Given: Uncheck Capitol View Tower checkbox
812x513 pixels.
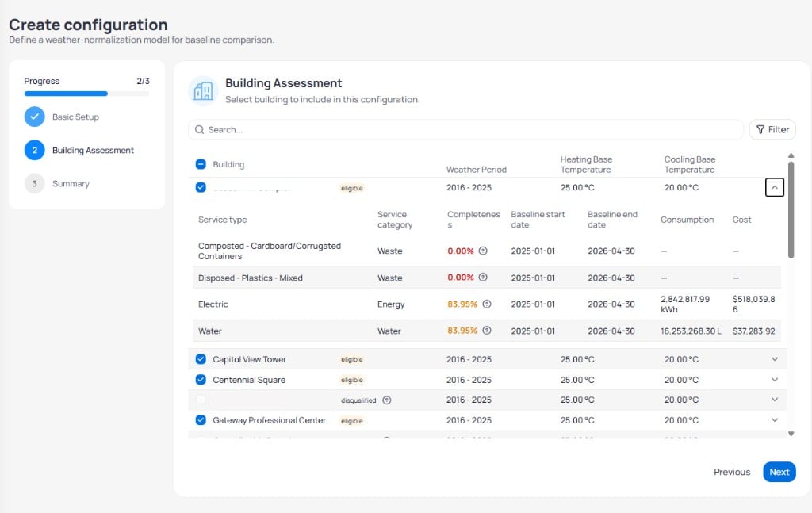Looking at the screenshot, I should pyautogui.click(x=201, y=359).
